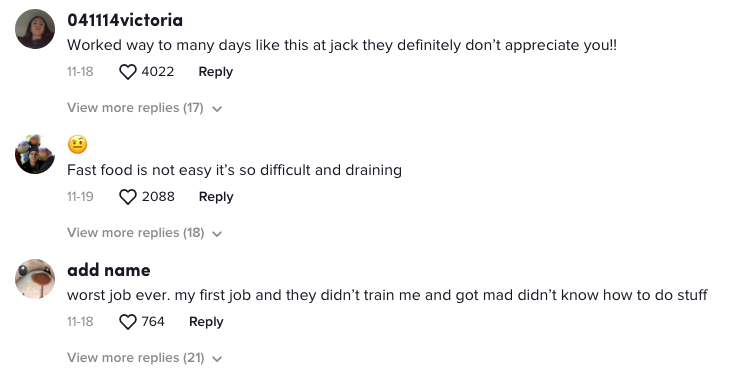Image resolution: width=731 pixels, height=372 pixels.
Task: Like the comment by 041114victoria
Action: 128,72
